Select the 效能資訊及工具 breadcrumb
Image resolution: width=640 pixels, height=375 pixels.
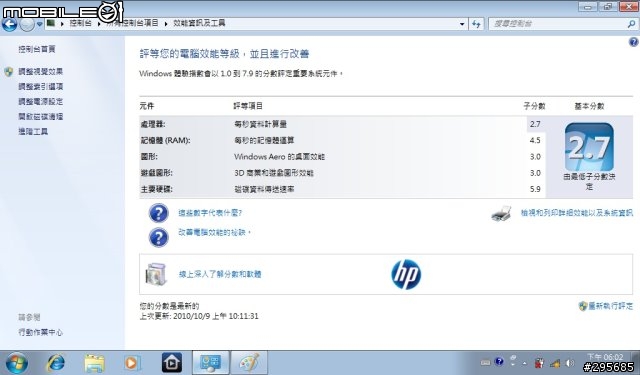[x=199, y=23]
